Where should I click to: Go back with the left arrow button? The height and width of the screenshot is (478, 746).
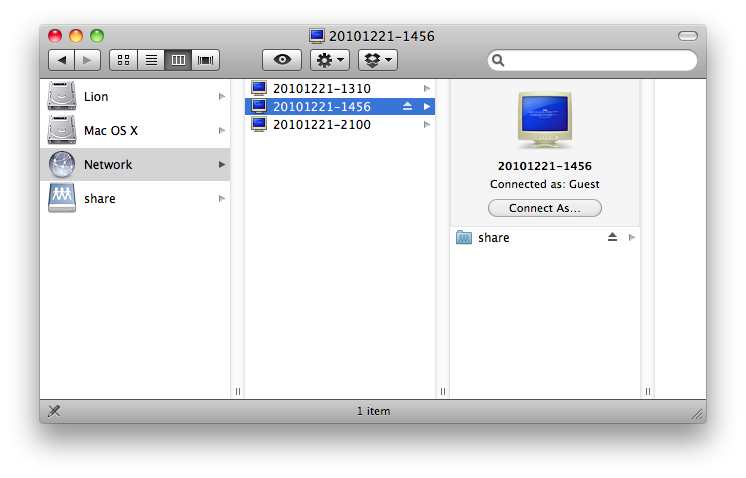[61, 60]
